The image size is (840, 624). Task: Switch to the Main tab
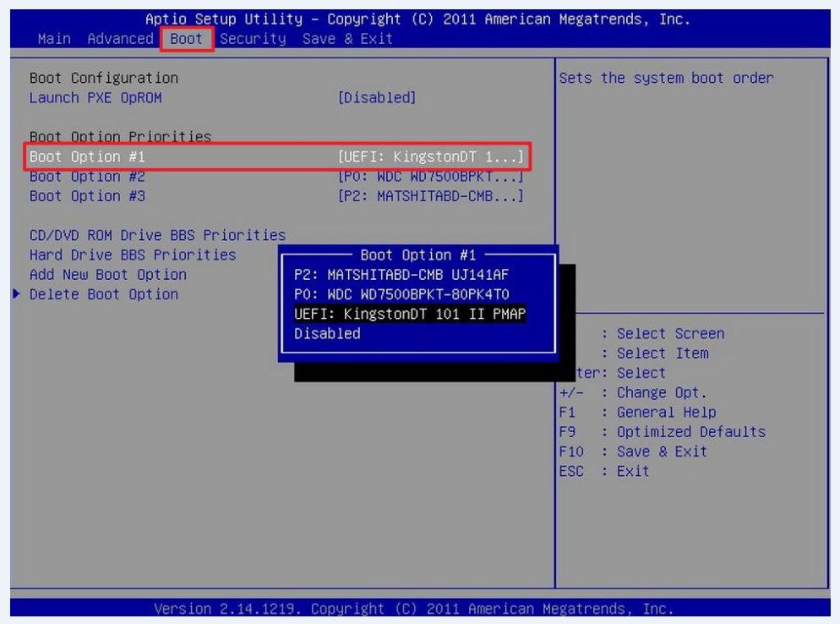point(54,39)
